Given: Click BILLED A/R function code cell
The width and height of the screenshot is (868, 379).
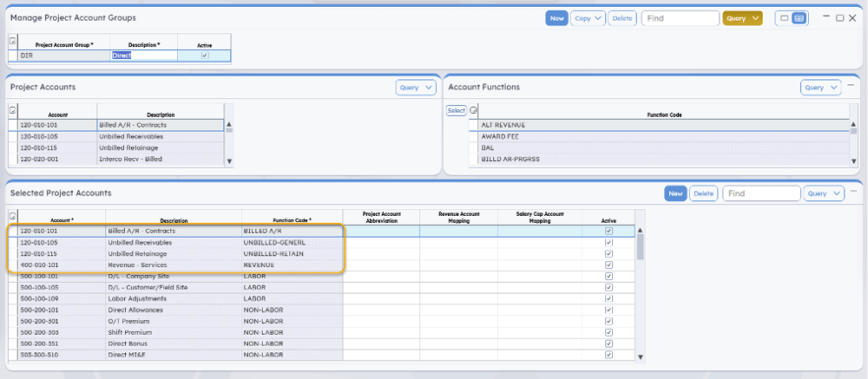Looking at the screenshot, I should [293, 231].
